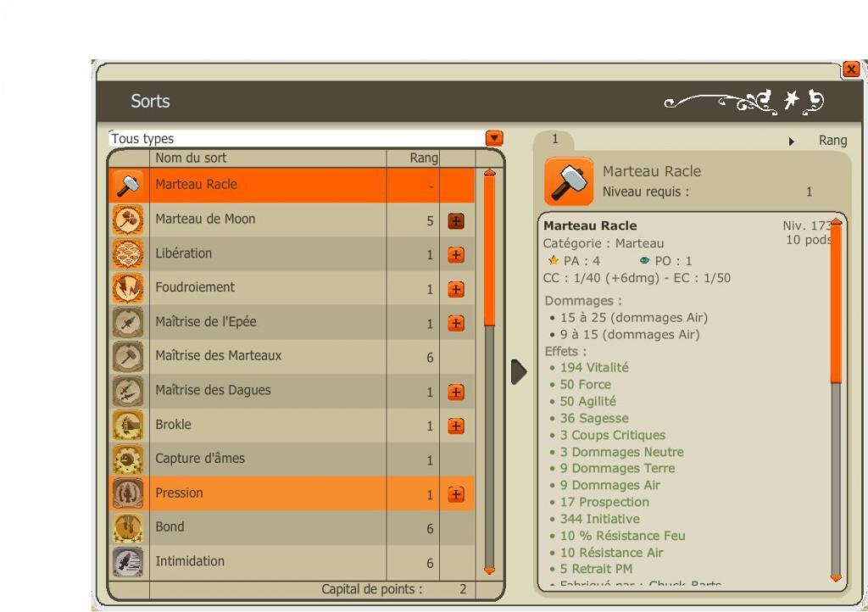Click the small arrow next to Rang
868x612 pixels.
[792, 142]
